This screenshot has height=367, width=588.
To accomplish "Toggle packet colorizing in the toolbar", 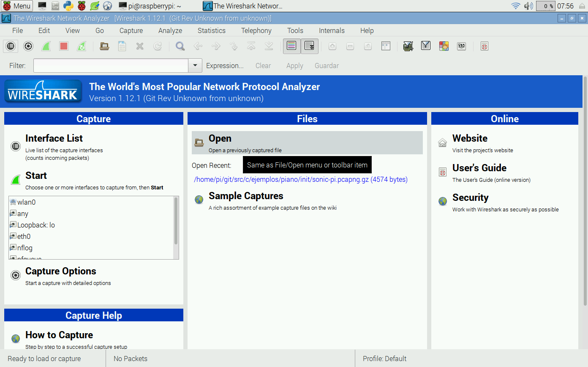I will 291,46.
